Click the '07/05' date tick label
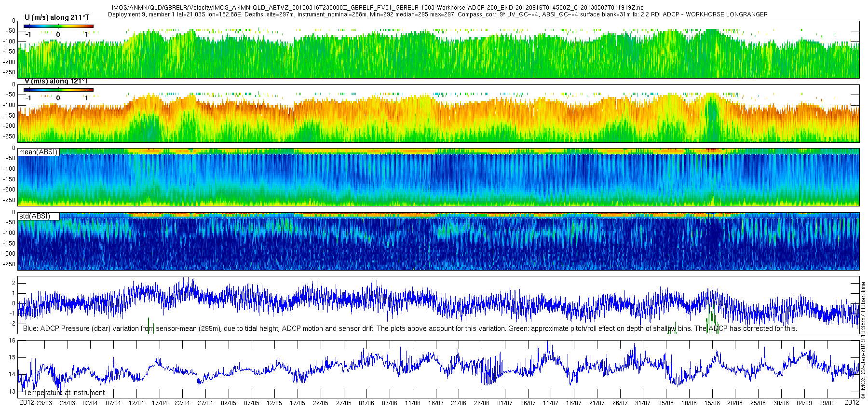868x410 pixels. point(252,403)
